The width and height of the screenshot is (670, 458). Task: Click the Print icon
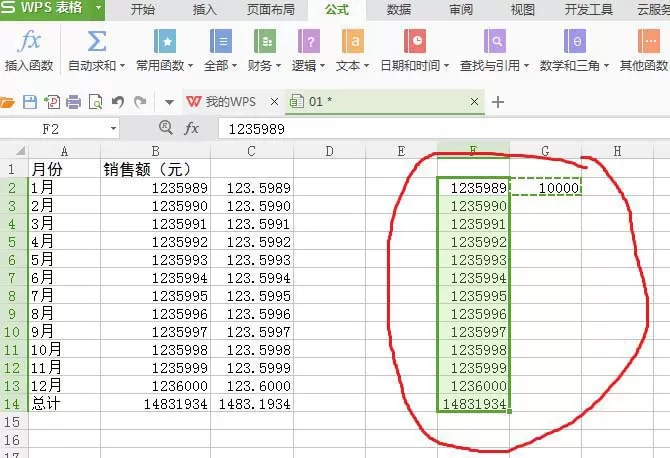(73, 102)
